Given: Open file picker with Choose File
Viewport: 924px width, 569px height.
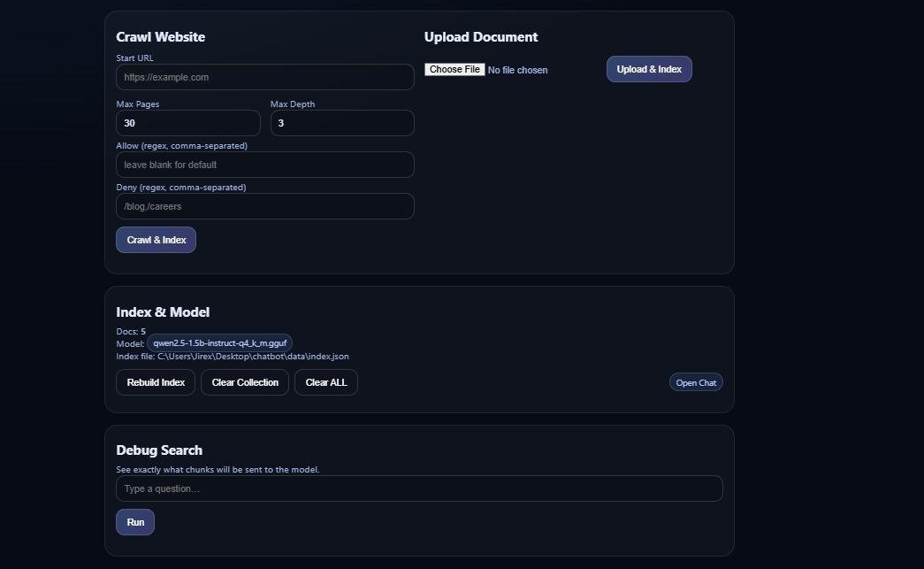Looking at the screenshot, I should [454, 69].
